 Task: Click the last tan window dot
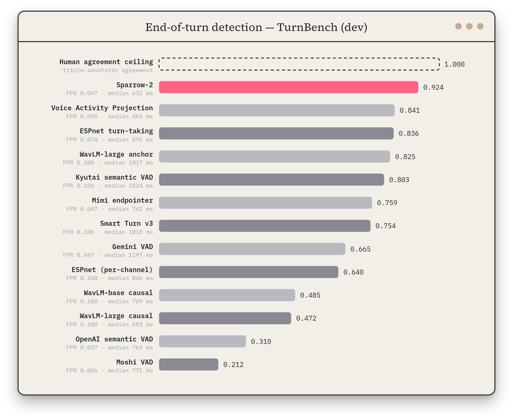[480, 26]
